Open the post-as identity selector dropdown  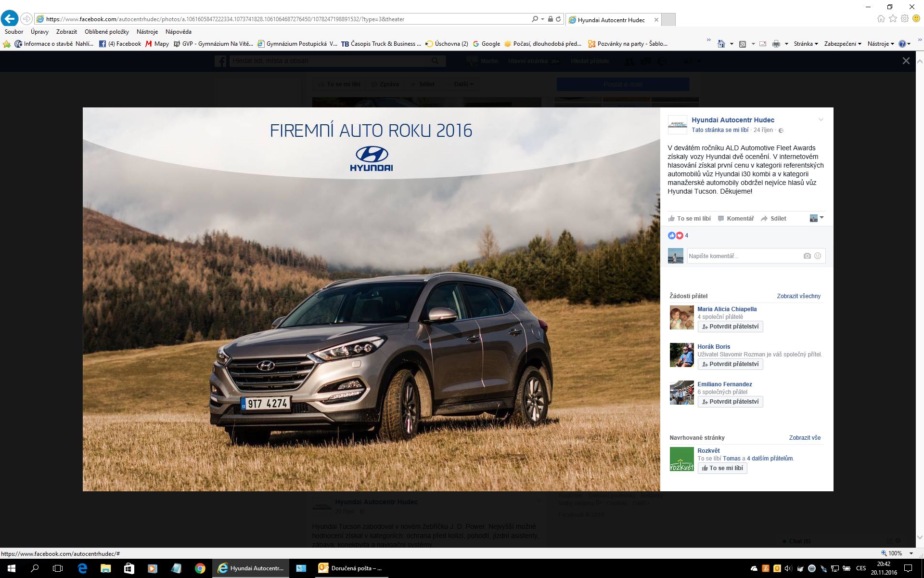817,218
